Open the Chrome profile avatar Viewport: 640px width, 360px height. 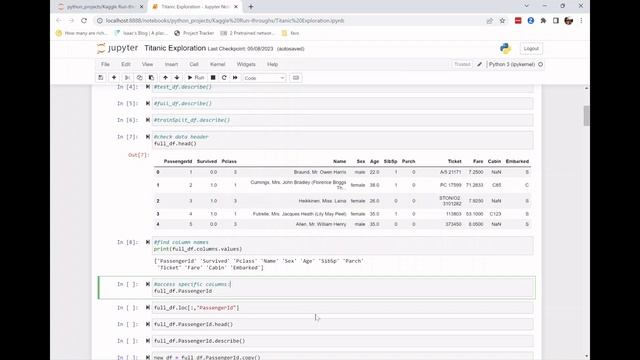click(569, 21)
